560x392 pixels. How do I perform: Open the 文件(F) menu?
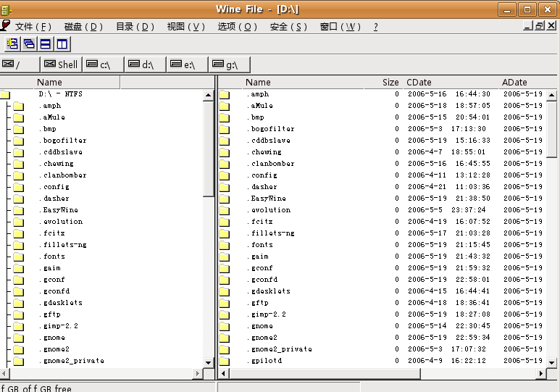[33, 27]
